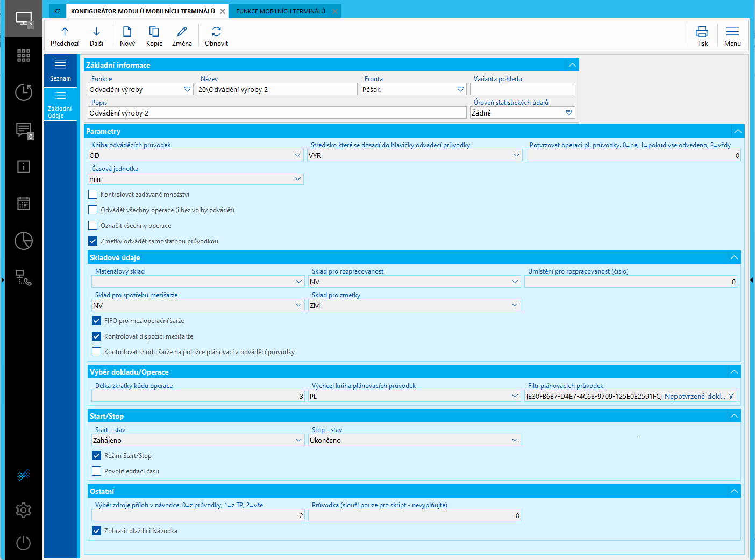Open the pie chart icon in sidebar
Screen dimensions: 755x560
coord(24,241)
